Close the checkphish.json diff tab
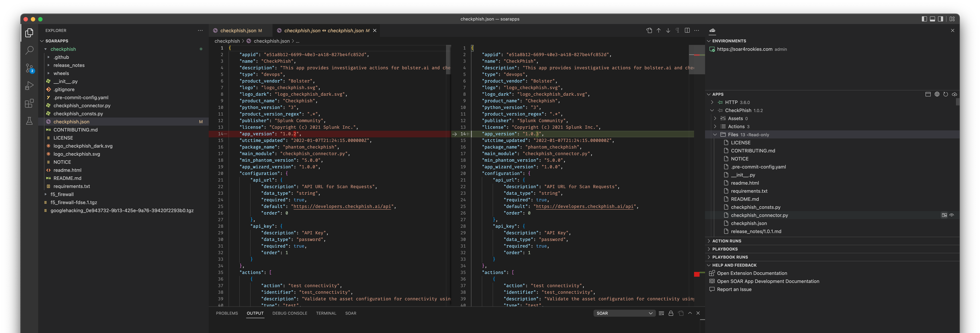Image resolution: width=980 pixels, height=333 pixels. pos(375,30)
